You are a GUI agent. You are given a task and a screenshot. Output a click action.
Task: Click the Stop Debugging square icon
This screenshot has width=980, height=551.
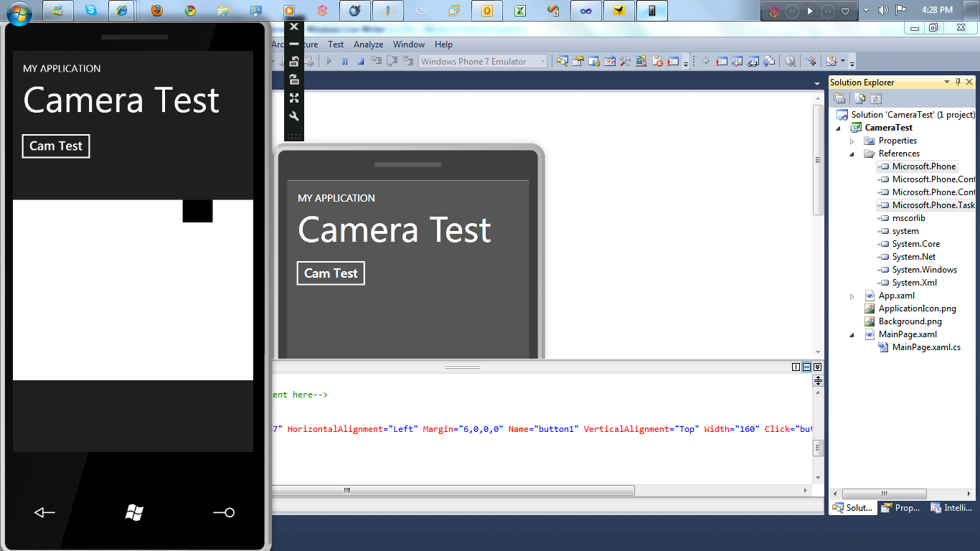361,62
